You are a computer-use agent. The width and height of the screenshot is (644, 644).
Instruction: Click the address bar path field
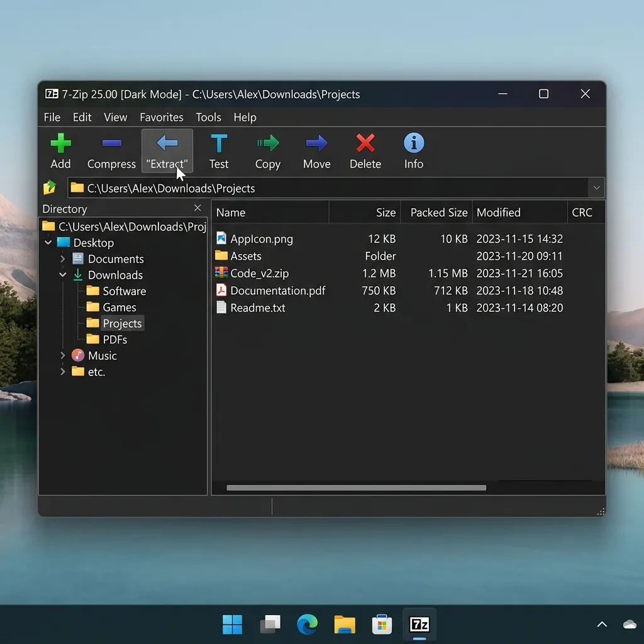tap(328, 187)
